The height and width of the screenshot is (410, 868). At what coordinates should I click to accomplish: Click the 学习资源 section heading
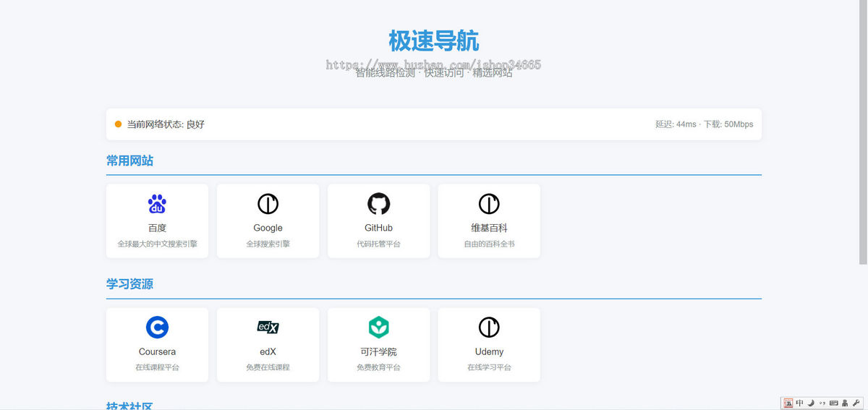point(129,284)
